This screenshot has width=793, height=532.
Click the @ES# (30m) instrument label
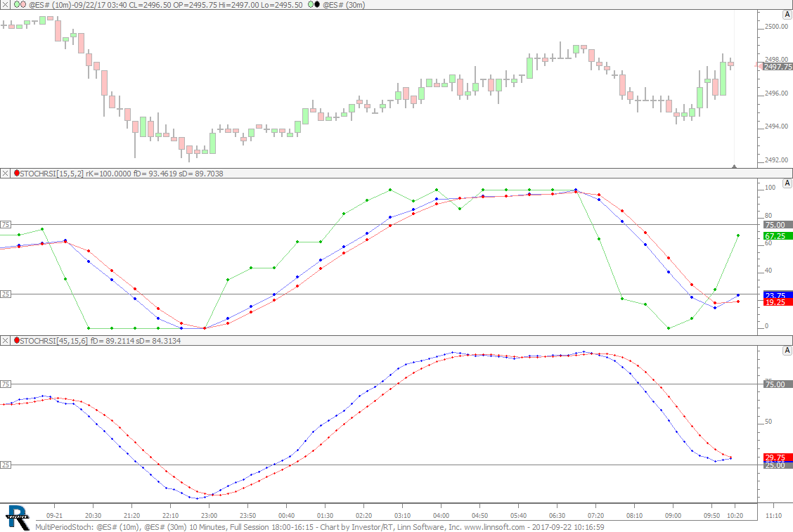344,4
